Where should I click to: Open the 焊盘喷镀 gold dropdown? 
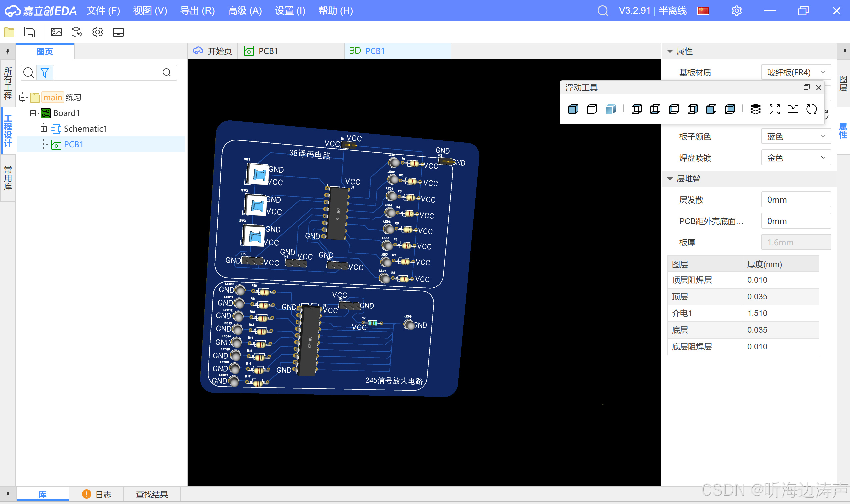point(796,158)
